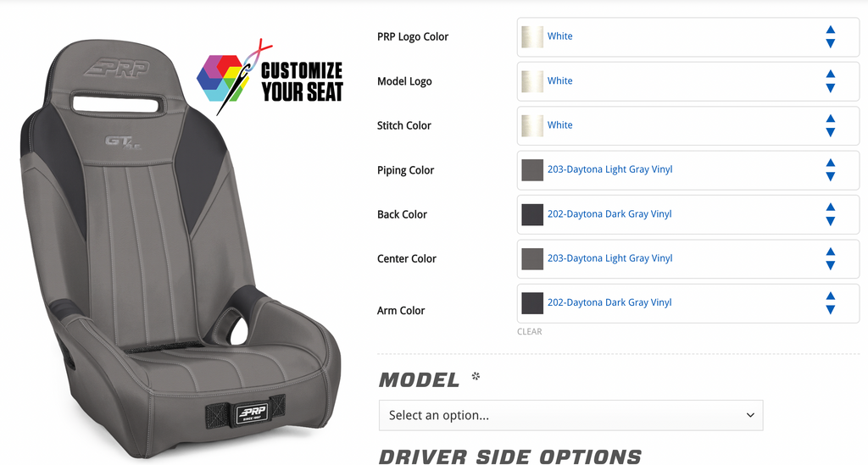Click the up arrow in PRP Logo Color selector
This screenshot has height=465, width=868.
tap(831, 30)
